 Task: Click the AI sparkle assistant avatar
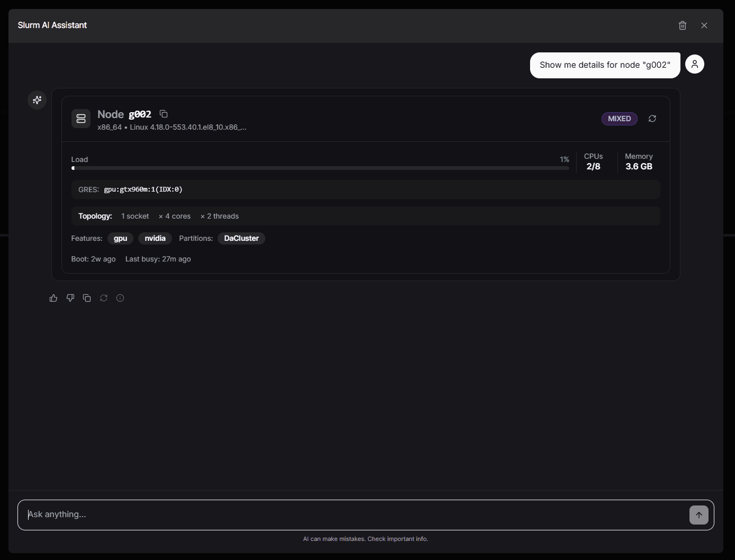coord(37,100)
